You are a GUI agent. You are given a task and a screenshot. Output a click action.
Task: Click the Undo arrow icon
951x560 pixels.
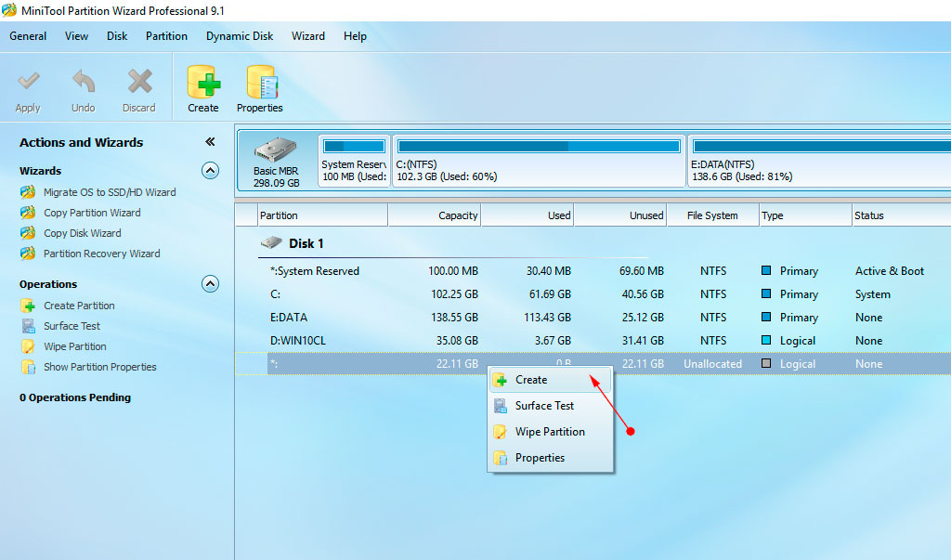pyautogui.click(x=84, y=82)
